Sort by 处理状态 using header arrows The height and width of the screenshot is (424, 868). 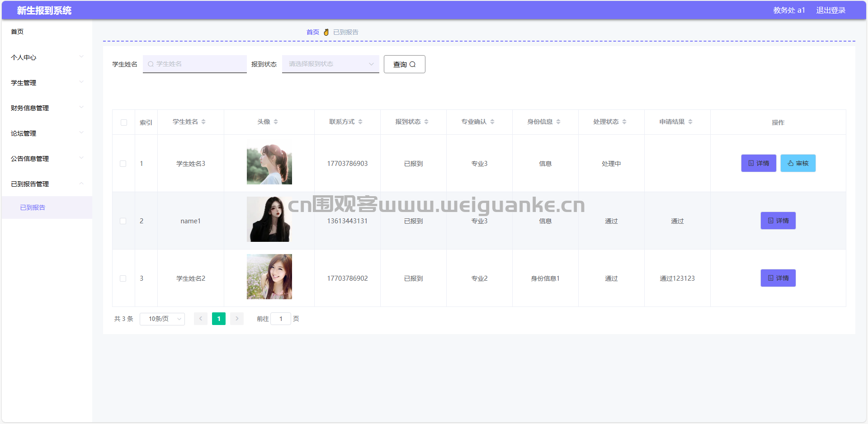click(624, 122)
